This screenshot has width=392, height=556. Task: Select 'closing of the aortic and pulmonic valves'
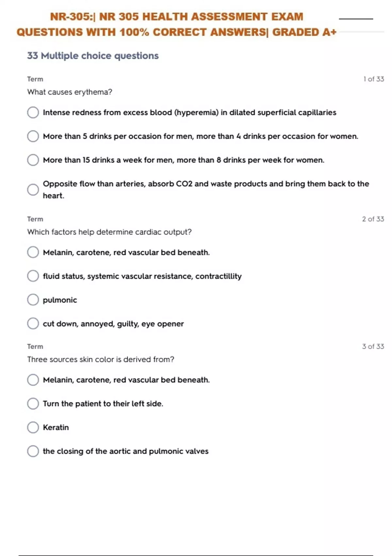[33, 451]
